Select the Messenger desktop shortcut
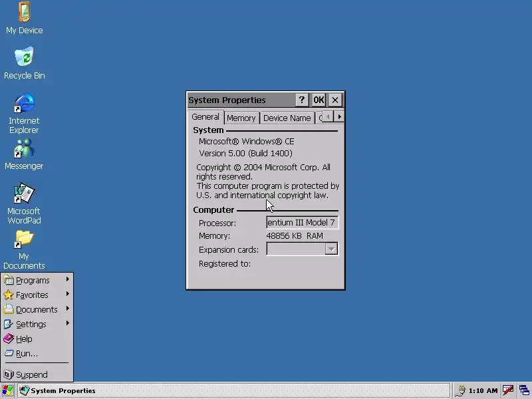 [24, 154]
